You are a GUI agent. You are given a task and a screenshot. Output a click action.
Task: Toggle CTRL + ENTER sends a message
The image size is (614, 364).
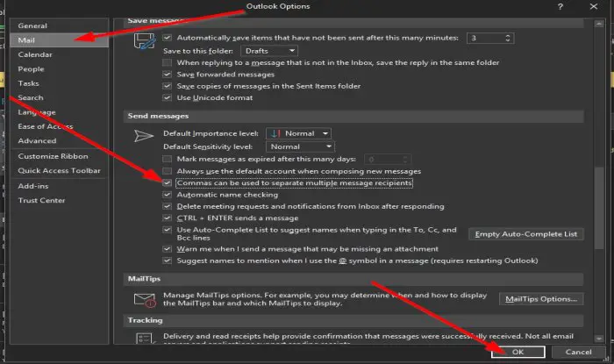tap(168, 218)
